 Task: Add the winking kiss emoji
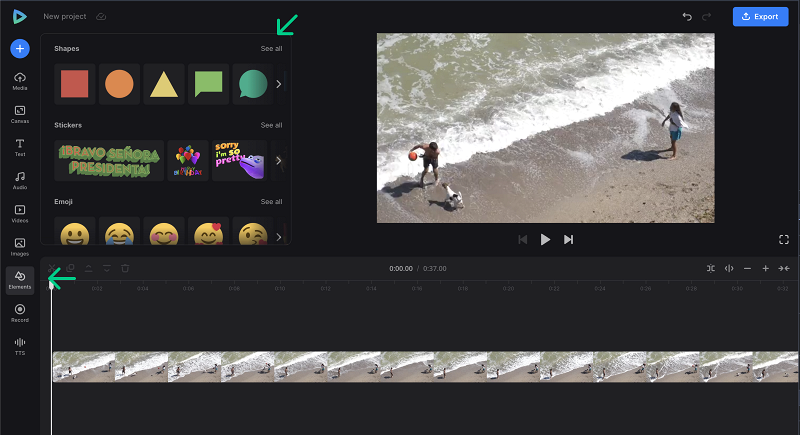pos(253,233)
